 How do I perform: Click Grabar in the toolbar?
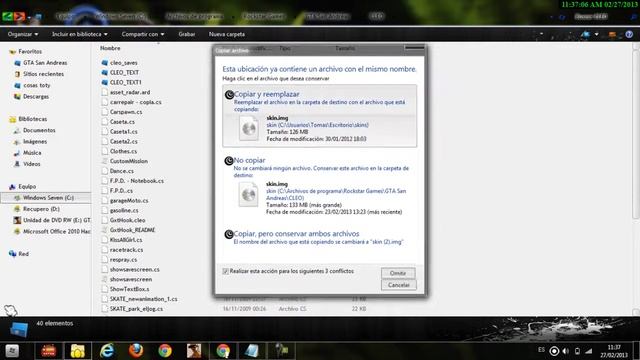187,34
